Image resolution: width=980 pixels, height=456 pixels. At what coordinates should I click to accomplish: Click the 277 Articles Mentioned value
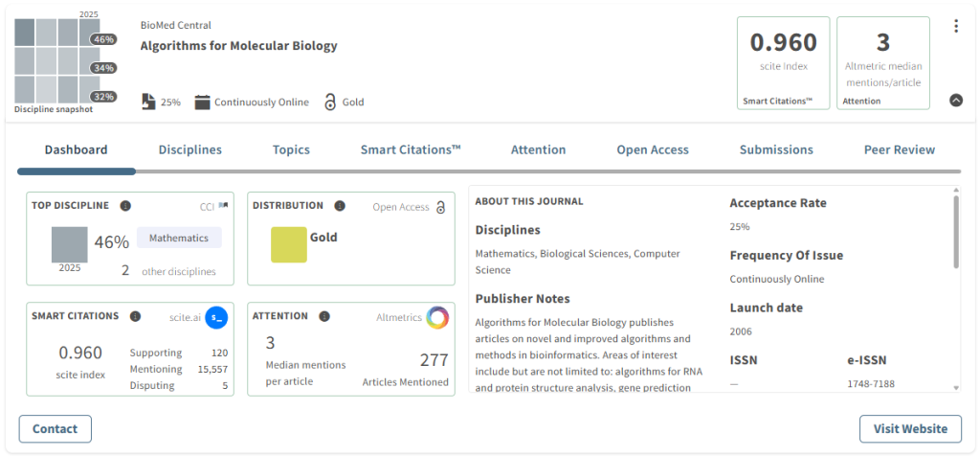click(434, 359)
